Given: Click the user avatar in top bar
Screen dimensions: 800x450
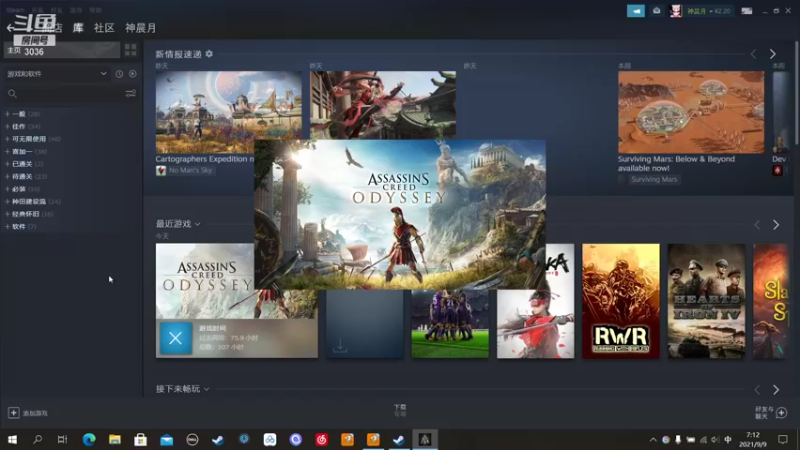Looking at the screenshot, I should pyautogui.click(x=676, y=11).
